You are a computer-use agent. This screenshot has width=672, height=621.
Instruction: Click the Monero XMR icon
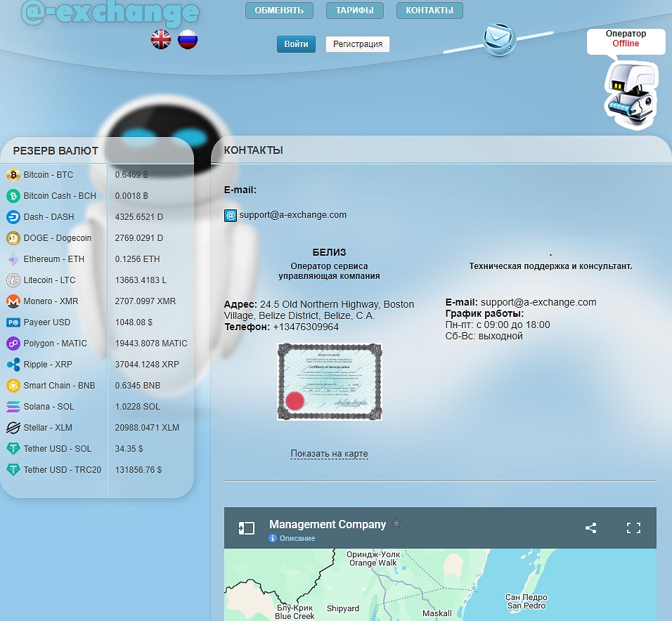(x=13, y=301)
